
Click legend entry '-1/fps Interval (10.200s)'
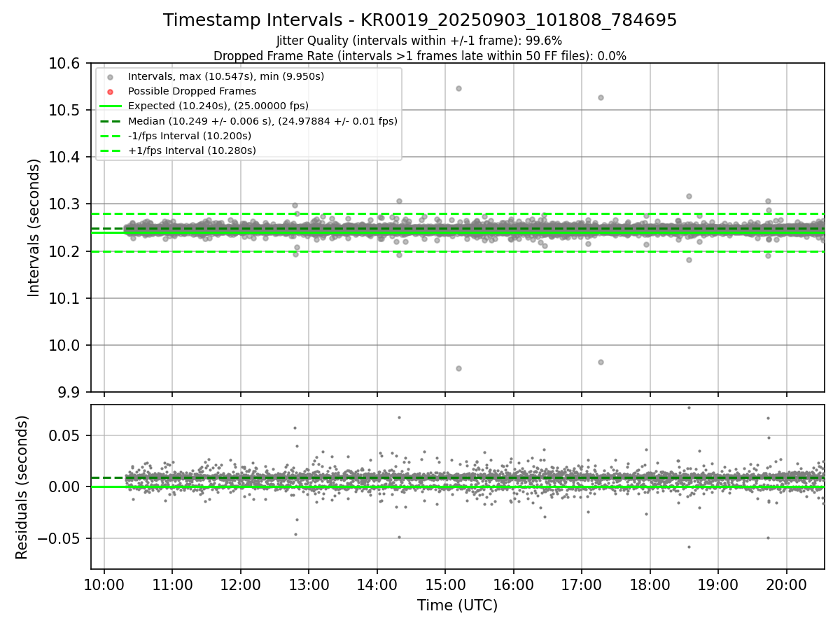[190, 136]
